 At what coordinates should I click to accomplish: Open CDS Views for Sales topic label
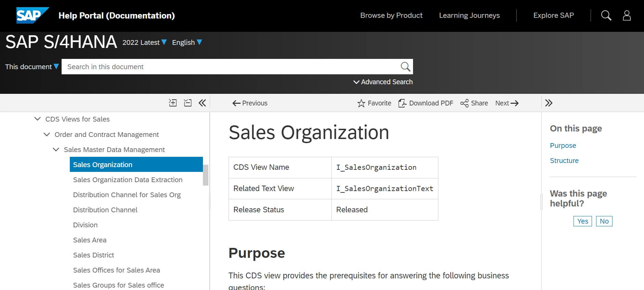pyautogui.click(x=77, y=119)
